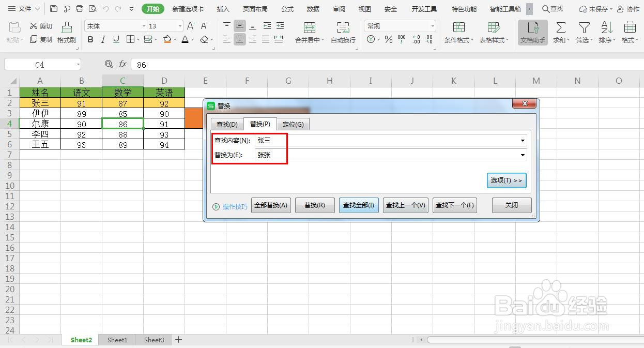
Task: Toggle center horizontal alignment
Action: click(x=240, y=39)
